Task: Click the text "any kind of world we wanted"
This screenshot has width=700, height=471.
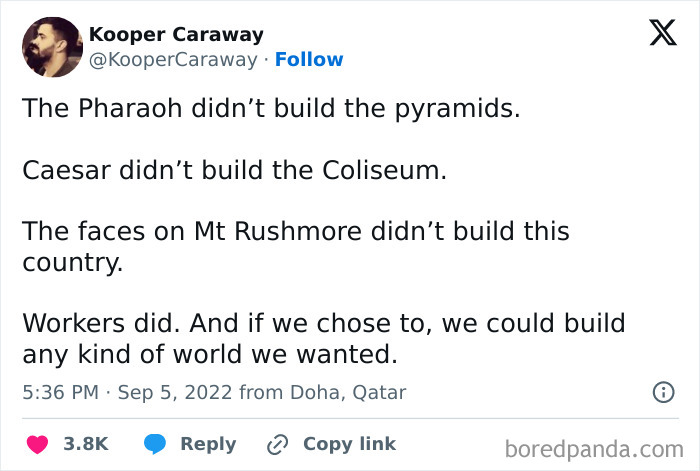Action: pyautogui.click(x=210, y=354)
